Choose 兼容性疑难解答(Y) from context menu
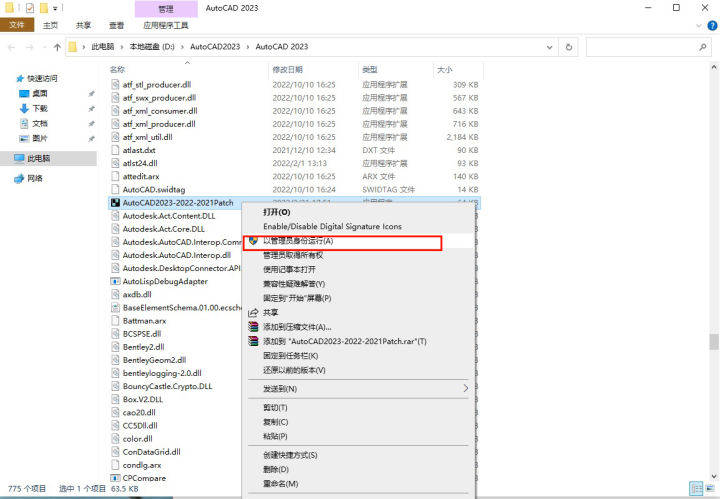 click(x=294, y=284)
